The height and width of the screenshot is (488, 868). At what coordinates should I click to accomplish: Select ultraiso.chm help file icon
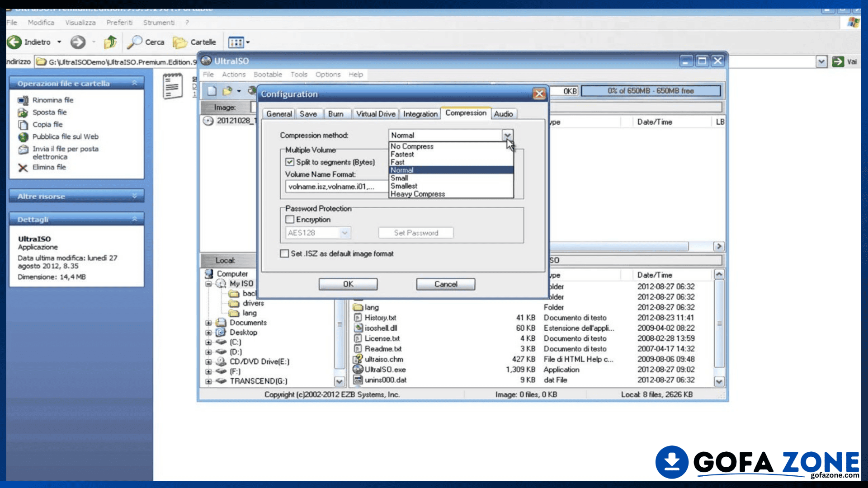point(358,359)
